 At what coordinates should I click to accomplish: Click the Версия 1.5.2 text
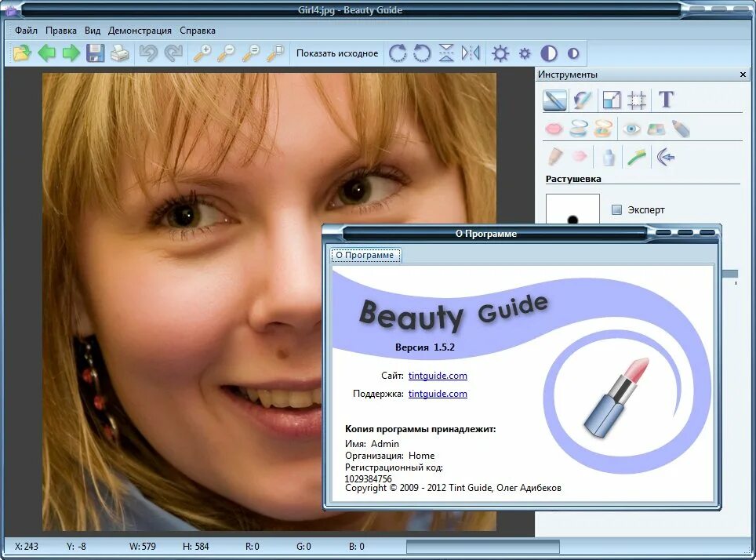[425, 347]
